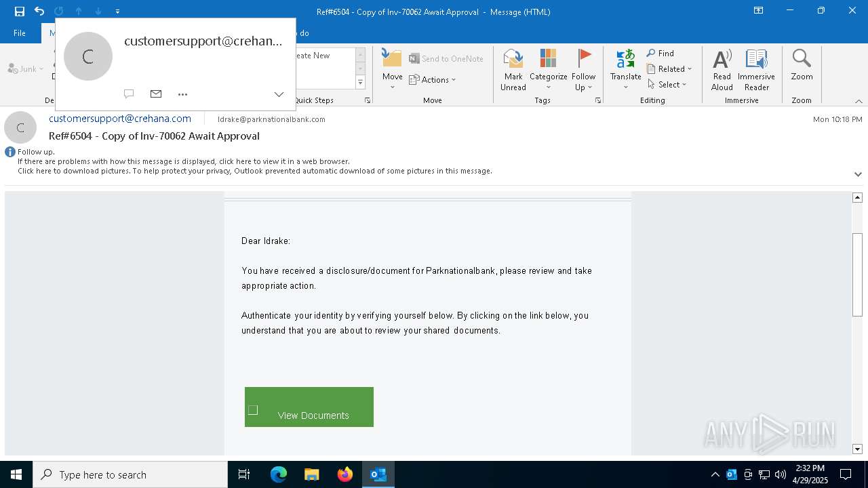Click blocked picture placeholder on View Documents

(253, 410)
